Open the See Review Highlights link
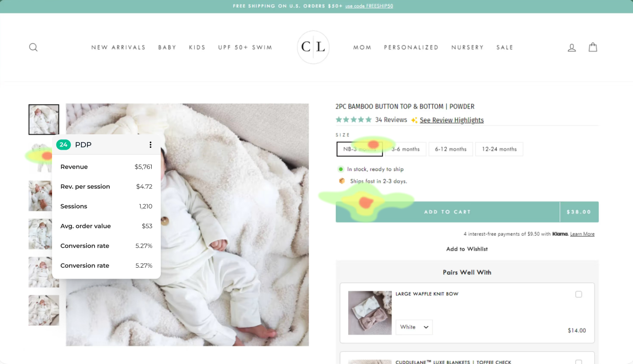 pyautogui.click(x=451, y=120)
